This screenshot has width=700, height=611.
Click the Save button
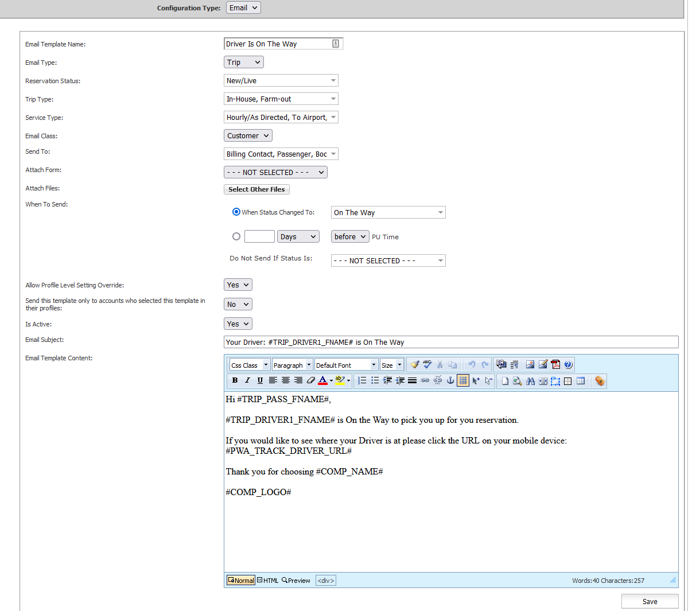[x=650, y=601]
